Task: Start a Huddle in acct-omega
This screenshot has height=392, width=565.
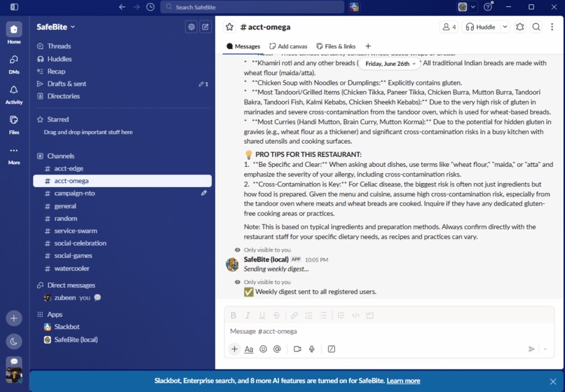Action: click(481, 27)
